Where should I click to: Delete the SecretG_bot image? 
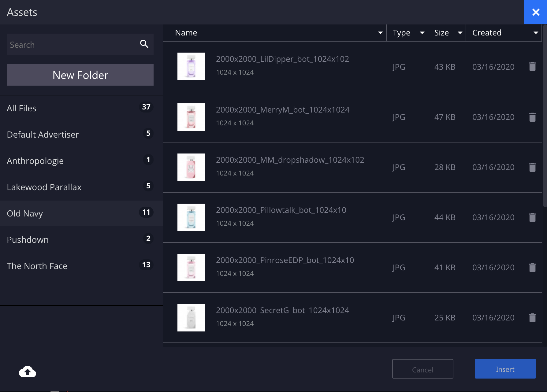[x=532, y=318]
